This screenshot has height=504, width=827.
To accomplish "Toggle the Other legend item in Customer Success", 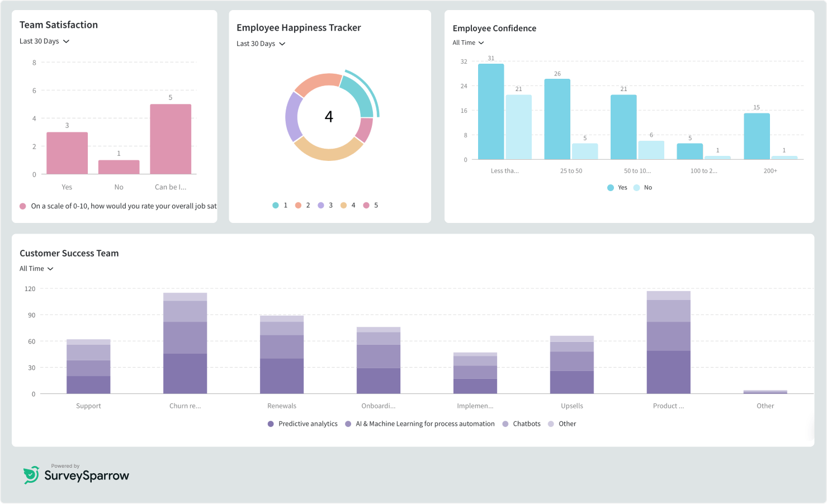I will (562, 424).
